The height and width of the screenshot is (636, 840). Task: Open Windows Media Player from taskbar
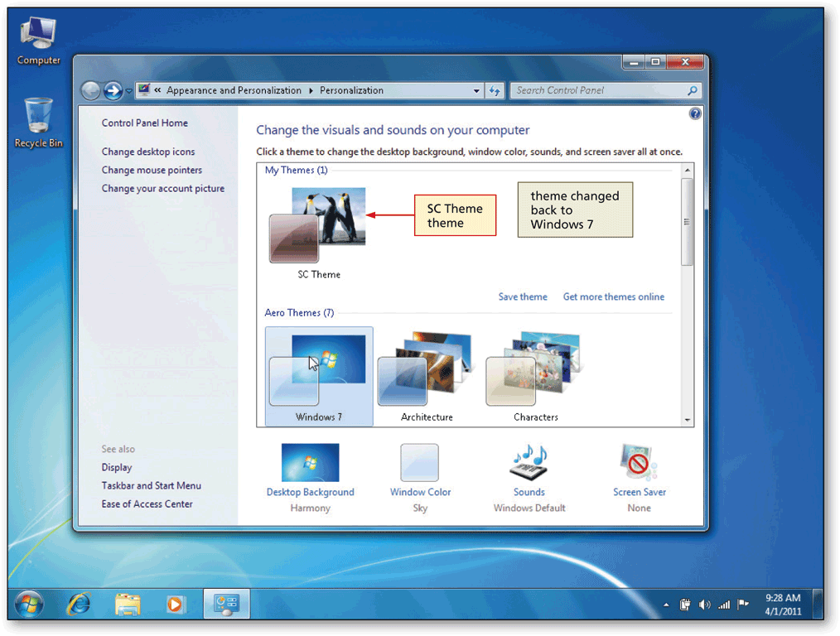tap(175, 605)
